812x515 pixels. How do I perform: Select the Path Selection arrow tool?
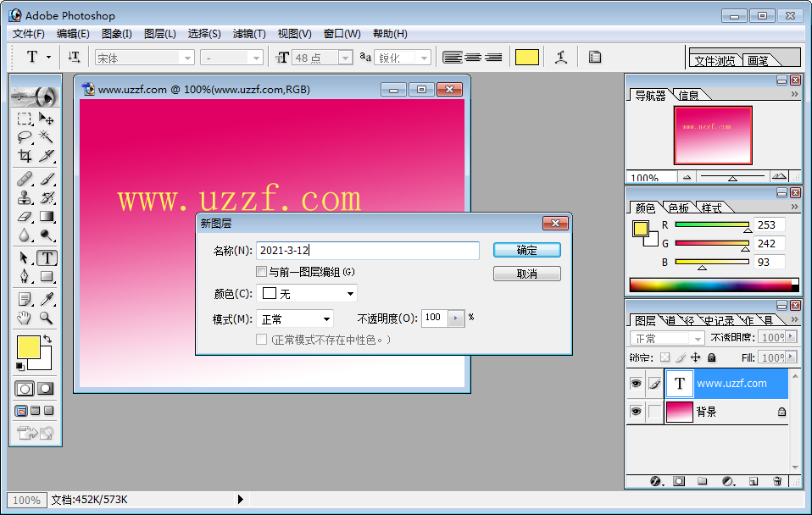point(25,257)
